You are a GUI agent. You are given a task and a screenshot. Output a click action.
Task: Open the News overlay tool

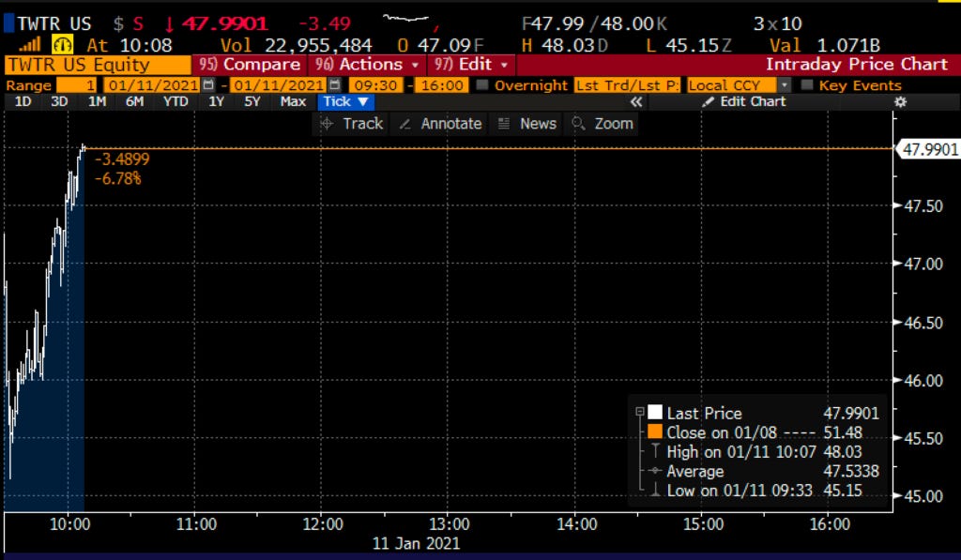527,124
